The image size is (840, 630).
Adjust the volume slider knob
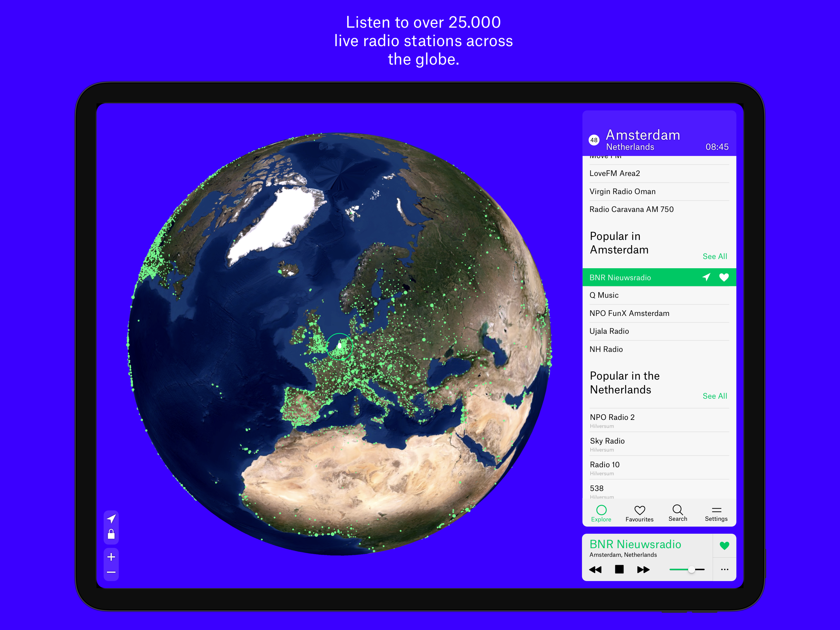point(691,570)
